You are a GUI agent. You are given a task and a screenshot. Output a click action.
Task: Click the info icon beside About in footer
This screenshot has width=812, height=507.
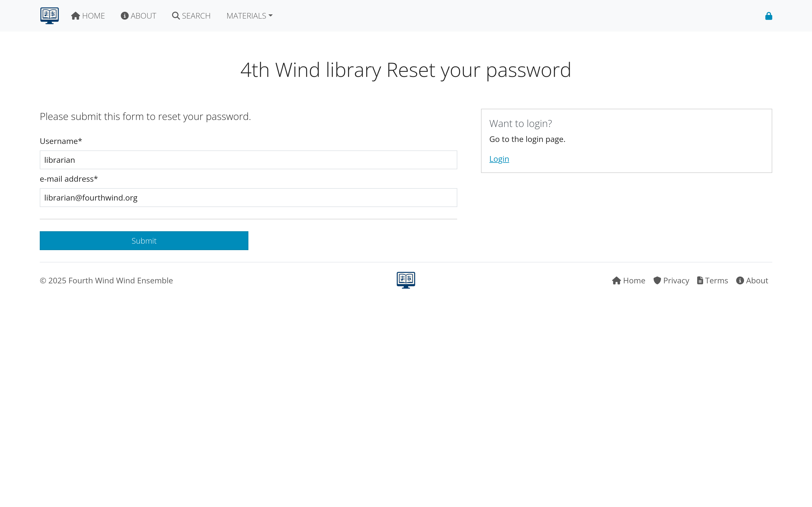coord(740,280)
